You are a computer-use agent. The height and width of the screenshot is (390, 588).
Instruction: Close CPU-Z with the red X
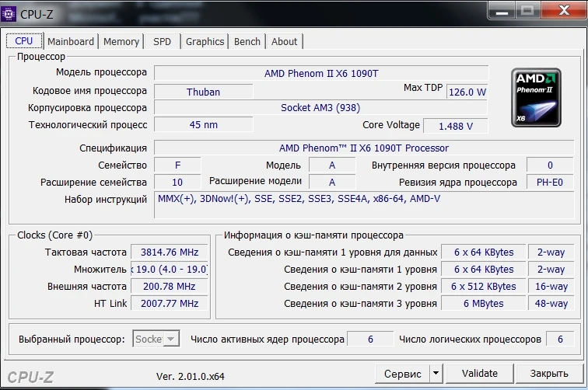[x=564, y=11]
